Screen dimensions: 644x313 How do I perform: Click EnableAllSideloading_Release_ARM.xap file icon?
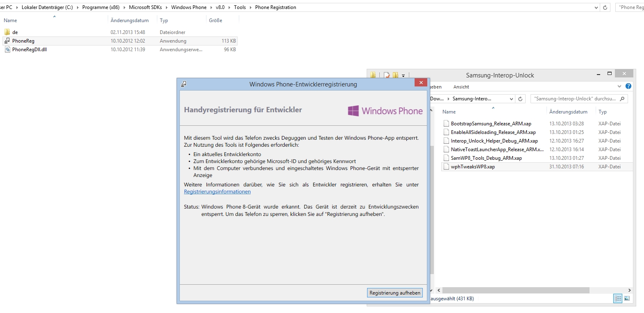point(446,132)
